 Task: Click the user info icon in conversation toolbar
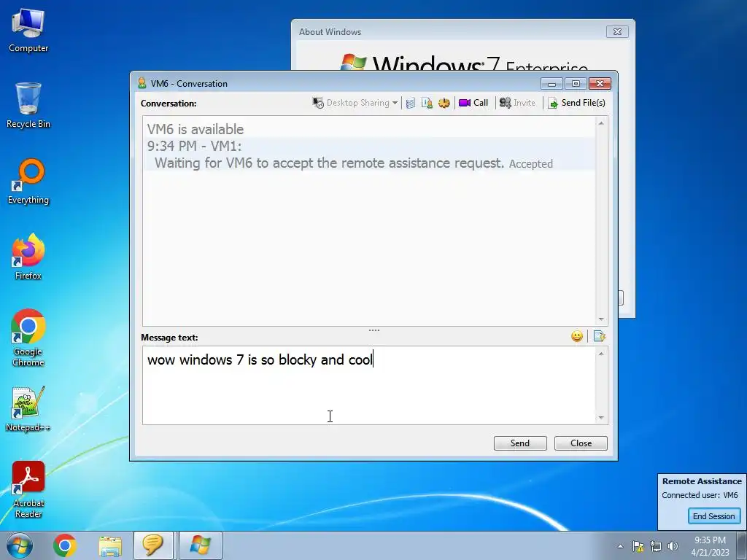427,103
